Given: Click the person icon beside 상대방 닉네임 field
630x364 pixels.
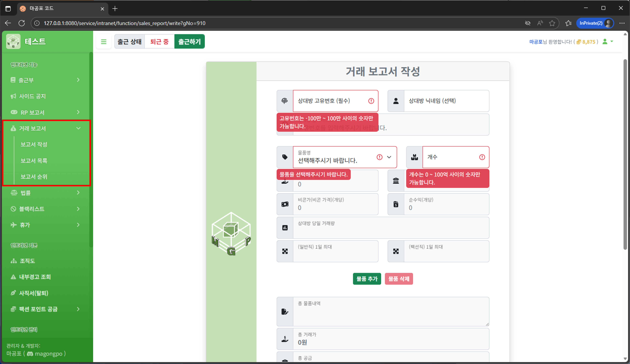Looking at the screenshot, I should click(x=396, y=101).
